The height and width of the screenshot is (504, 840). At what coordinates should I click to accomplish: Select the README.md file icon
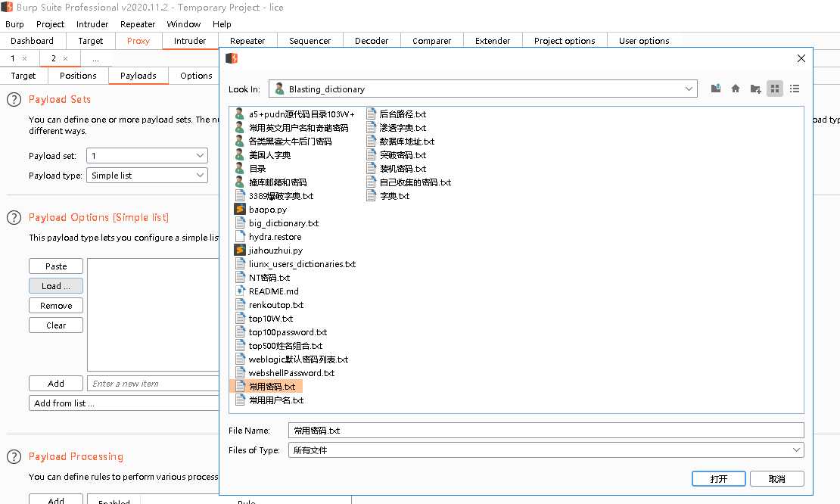pyautogui.click(x=240, y=291)
